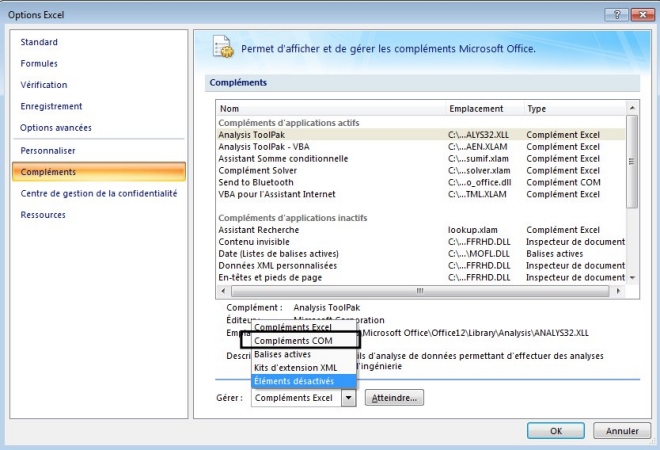Click the Balises actives type cell
The width and height of the screenshot is (660, 450).
pyautogui.click(x=554, y=254)
